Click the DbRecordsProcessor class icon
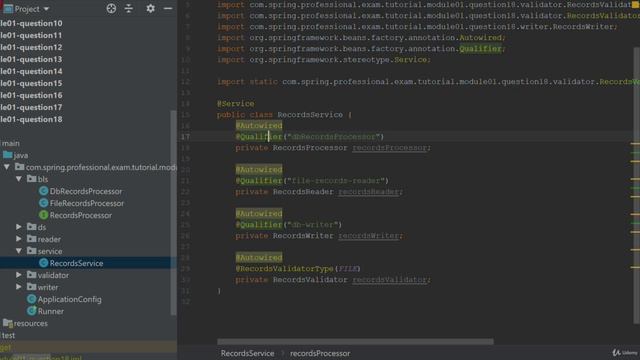 point(43,191)
